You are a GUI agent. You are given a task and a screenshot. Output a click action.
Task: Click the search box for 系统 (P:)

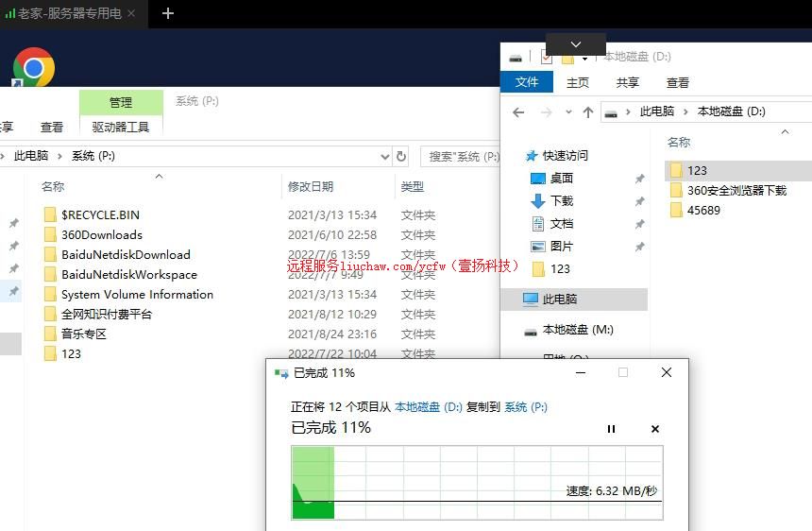click(463, 156)
